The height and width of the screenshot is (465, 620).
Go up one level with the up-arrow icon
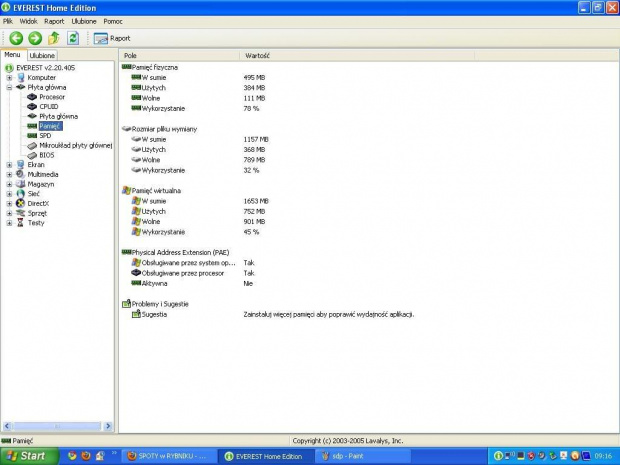(x=54, y=38)
